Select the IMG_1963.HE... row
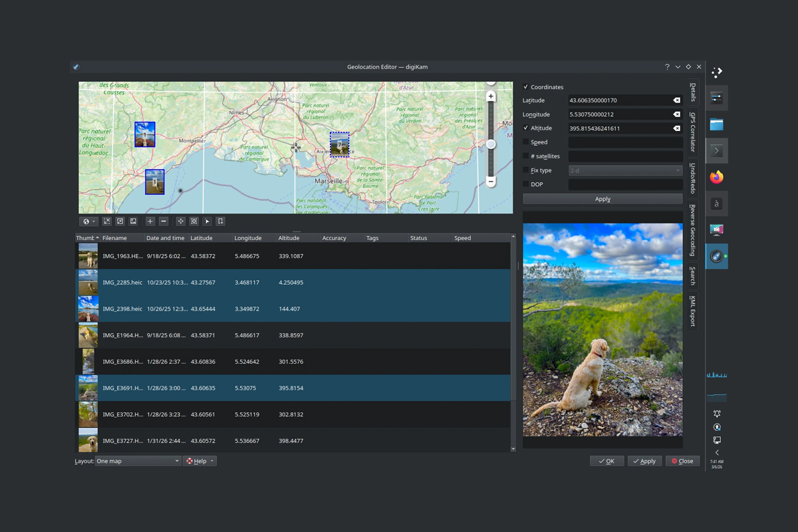This screenshot has width=798, height=532. click(x=293, y=256)
